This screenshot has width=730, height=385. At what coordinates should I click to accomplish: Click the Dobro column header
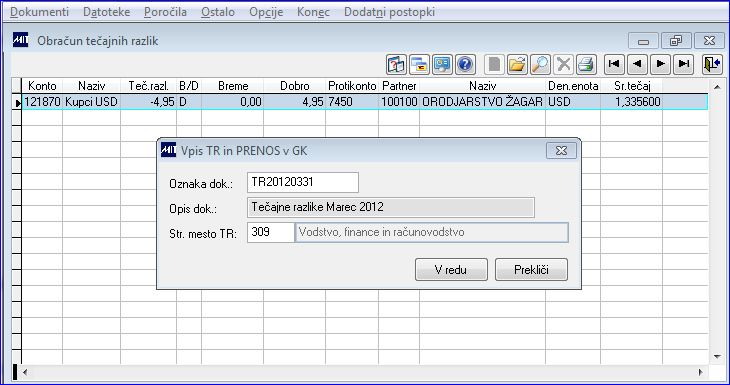coord(295,86)
